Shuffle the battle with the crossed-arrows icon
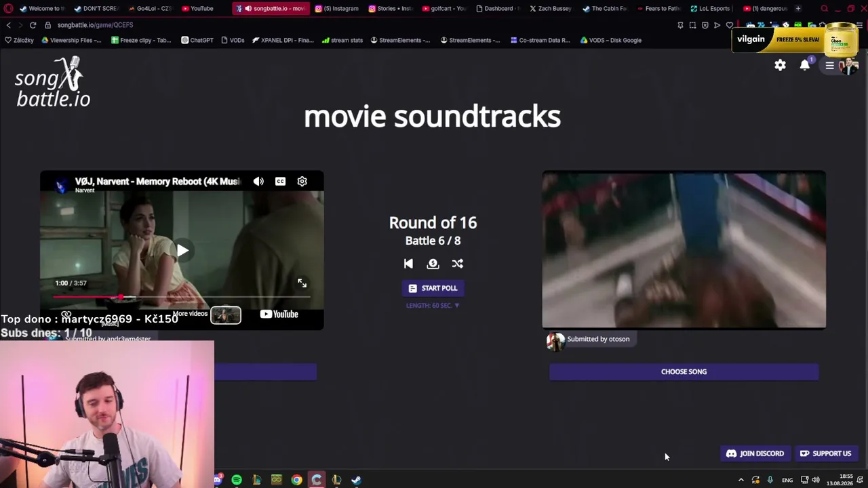868x488 pixels. pos(458,264)
